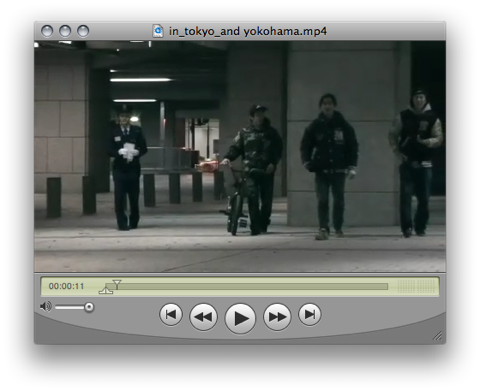Click the video frame showing the people walking
The width and height of the screenshot is (480, 391).
tap(240, 156)
